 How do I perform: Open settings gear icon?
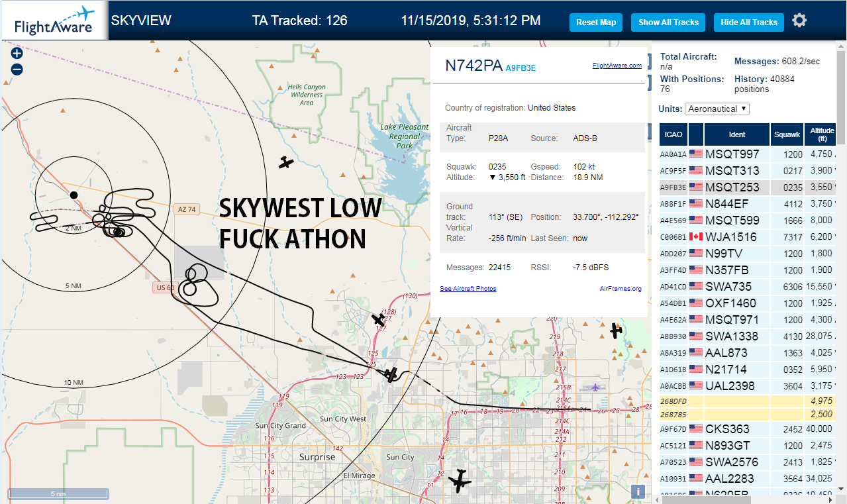(x=799, y=21)
